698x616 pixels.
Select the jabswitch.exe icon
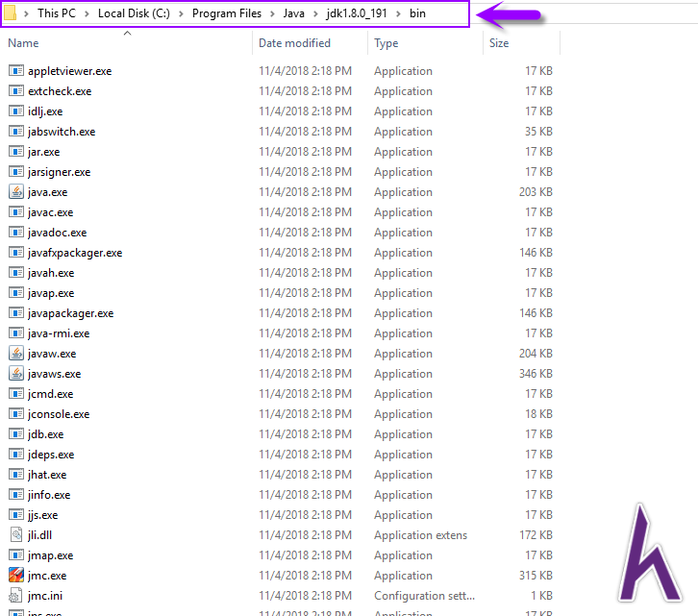(16, 132)
